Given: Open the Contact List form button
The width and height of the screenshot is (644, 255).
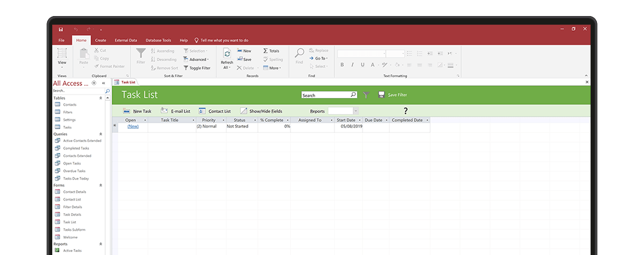Looking at the screenshot, I should tap(215, 111).
